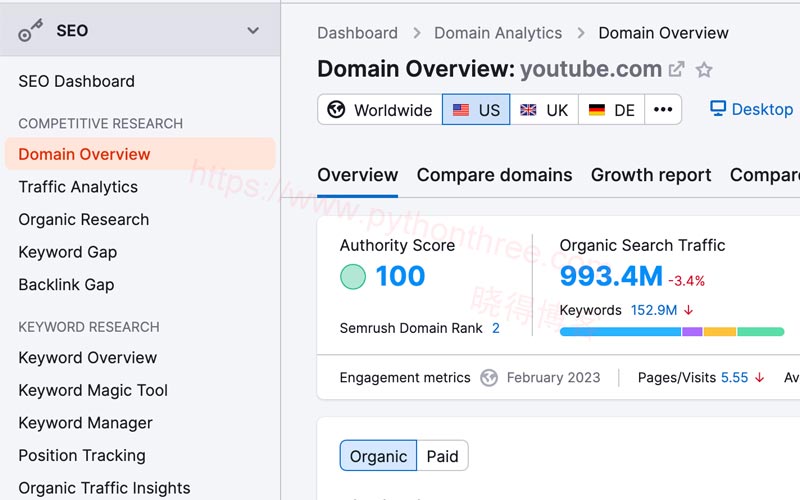
Task: Click 'COMPETITIVE RESEARCH' section header
Action: tap(101, 123)
